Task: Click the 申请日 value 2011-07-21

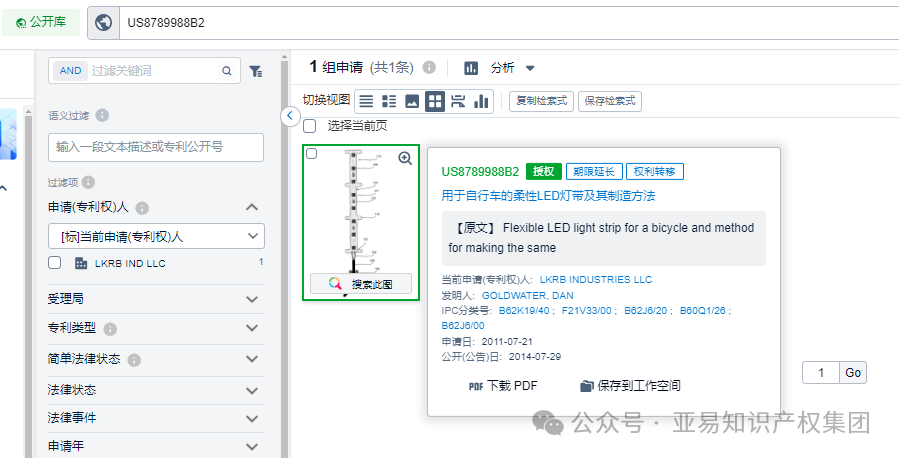Action: pos(507,342)
